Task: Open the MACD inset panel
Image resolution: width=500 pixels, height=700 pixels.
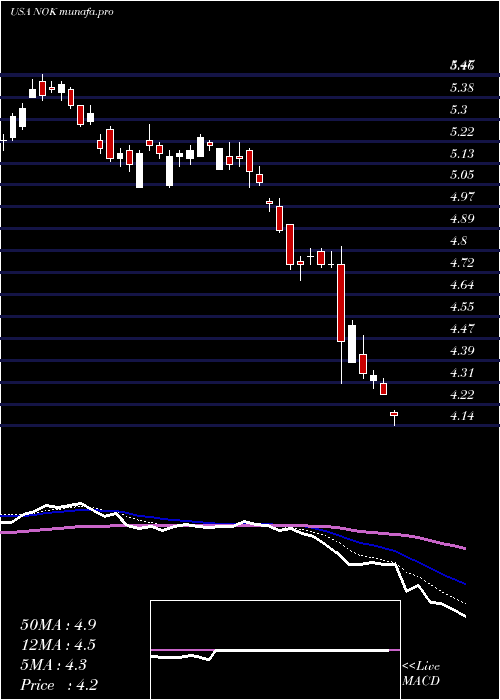Action: (x=275, y=650)
